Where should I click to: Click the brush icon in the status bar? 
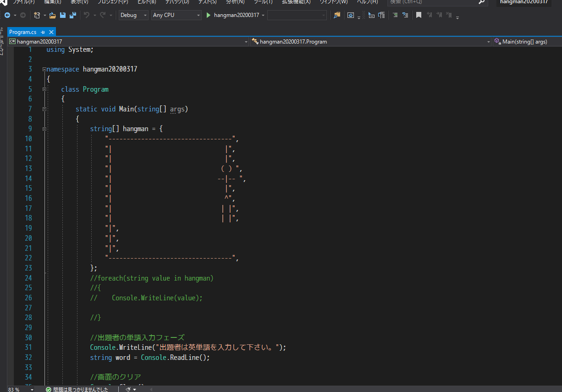coord(127,389)
